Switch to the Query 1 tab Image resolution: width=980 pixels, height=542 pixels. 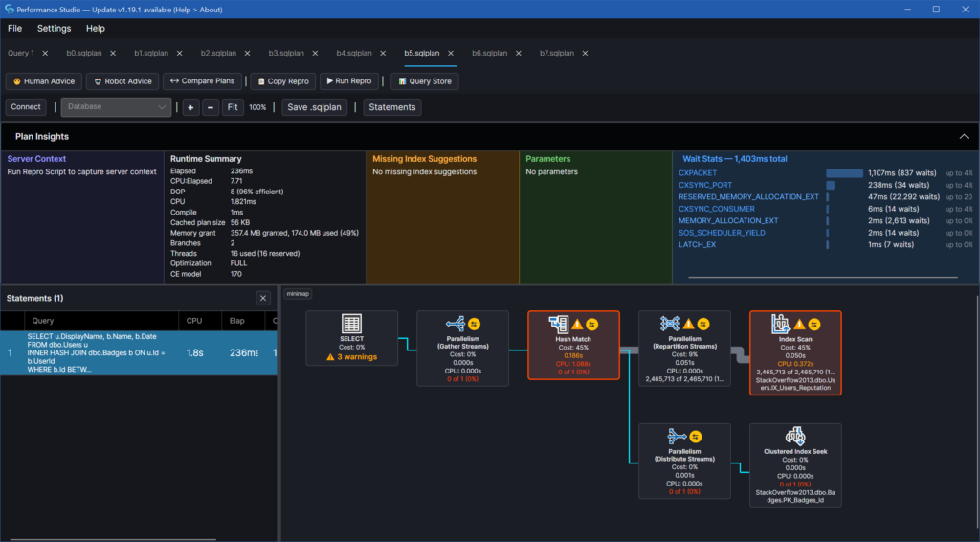click(21, 53)
